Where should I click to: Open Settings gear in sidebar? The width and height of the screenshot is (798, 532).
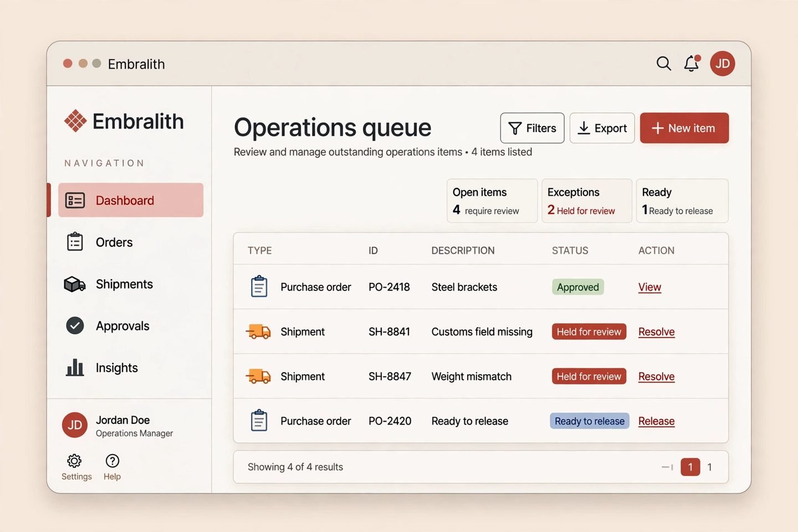(74, 461)
